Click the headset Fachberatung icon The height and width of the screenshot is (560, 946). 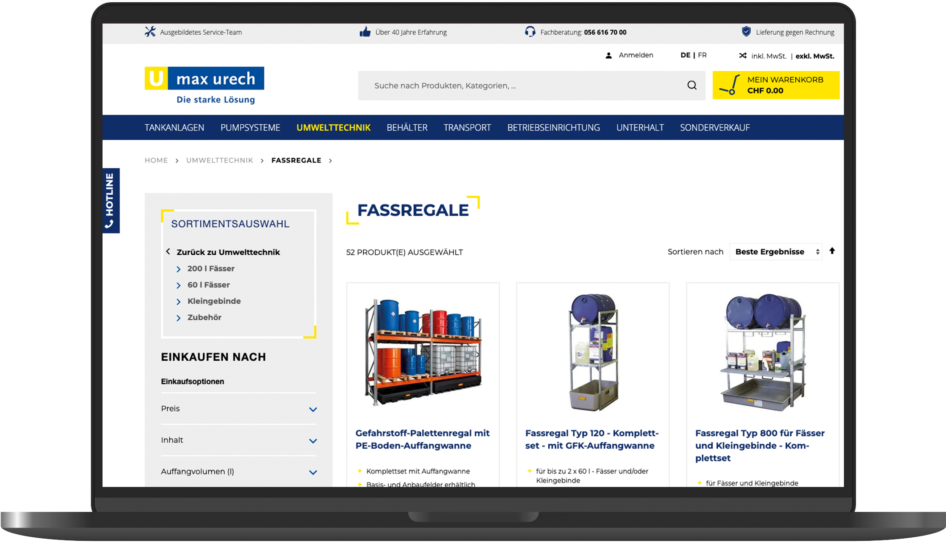[530, 32]
